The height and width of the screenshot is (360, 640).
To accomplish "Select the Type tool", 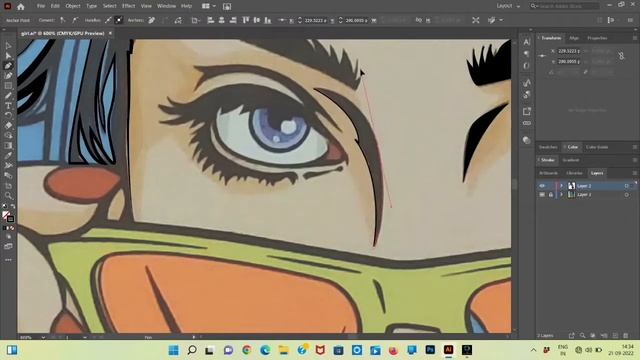I will click(8, 106).
